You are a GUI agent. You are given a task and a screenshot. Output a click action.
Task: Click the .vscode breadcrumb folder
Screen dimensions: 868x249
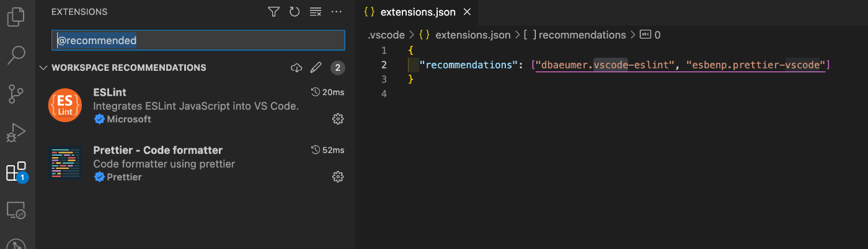(386, 35)
